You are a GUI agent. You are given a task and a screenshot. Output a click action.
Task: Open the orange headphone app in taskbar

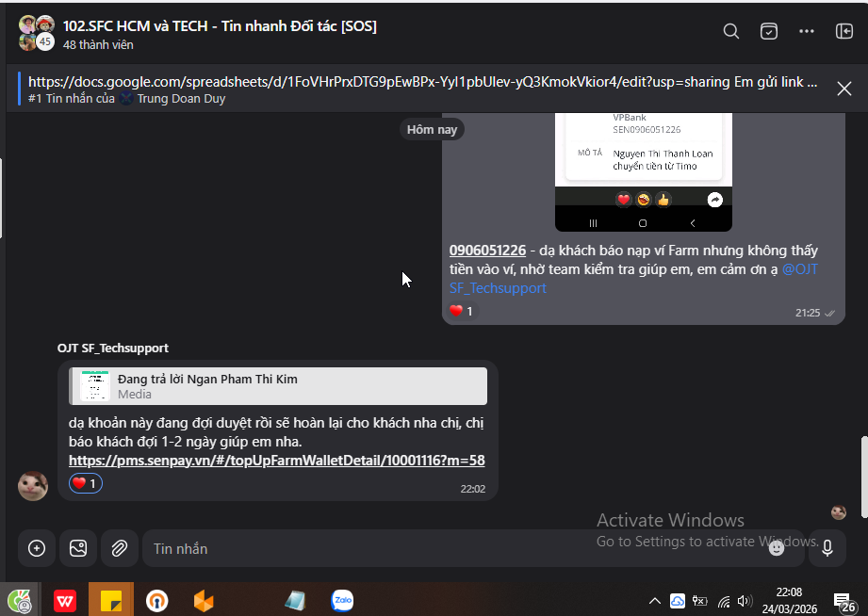pos(157,601)
